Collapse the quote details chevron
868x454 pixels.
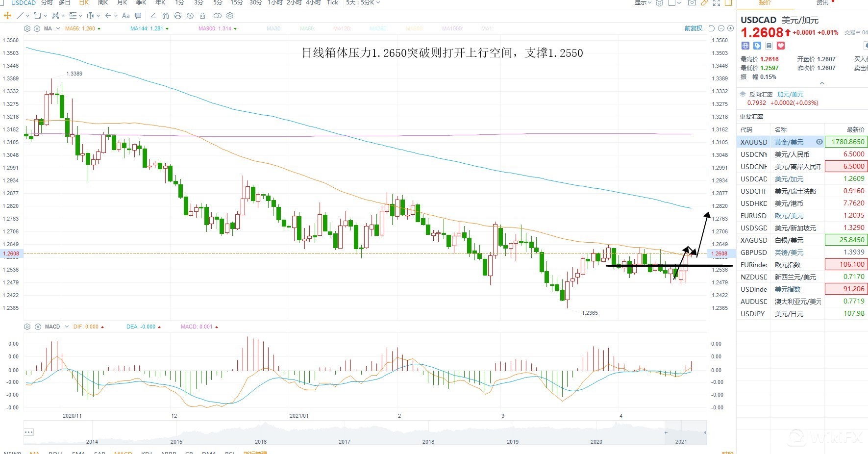(x=822, y=83)
